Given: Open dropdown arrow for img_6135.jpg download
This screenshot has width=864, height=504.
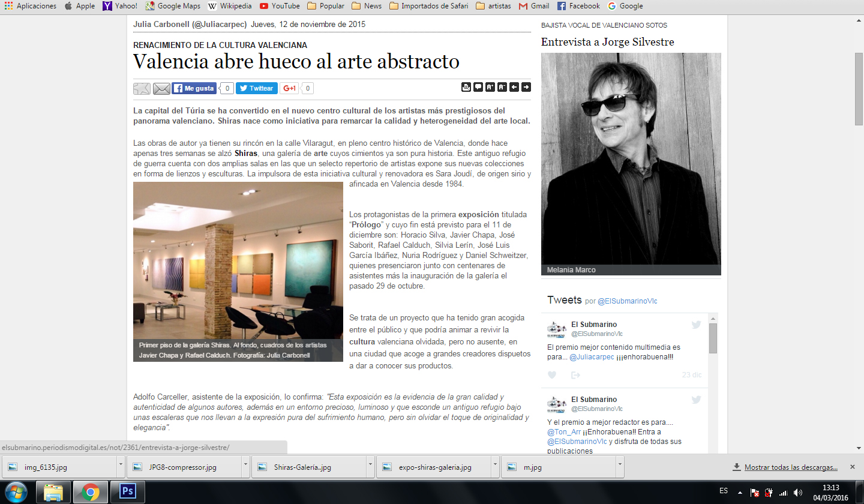Looking at the screenshot, I should click(x=121, y=467).
